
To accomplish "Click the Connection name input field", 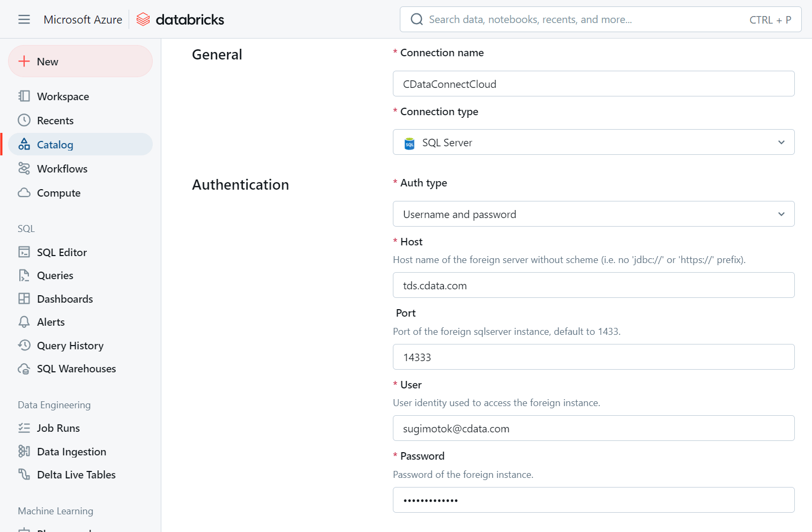I will tap(593, 84).
